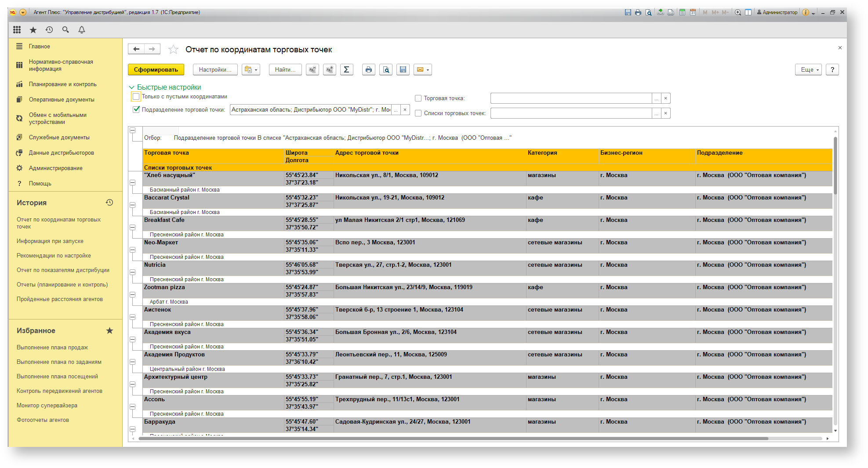Viewport: 868px width, 468px height.
Task: Print the report via toolbar printer icon
Action: (x=369, y=69)
